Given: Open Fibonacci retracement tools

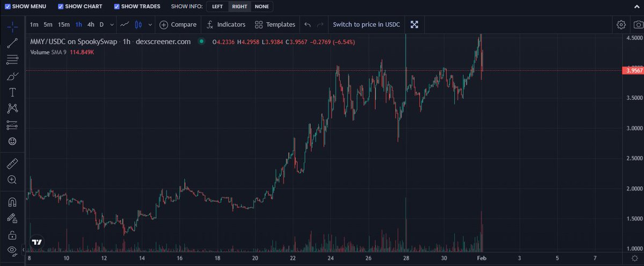Looking at the screenshot, I should [12, 59].
